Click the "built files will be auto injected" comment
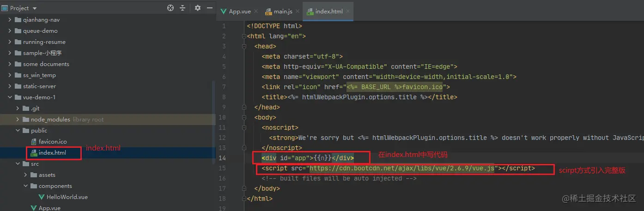Image resolution: width=644 pixels, height=211 pixels. click(339, 178)
